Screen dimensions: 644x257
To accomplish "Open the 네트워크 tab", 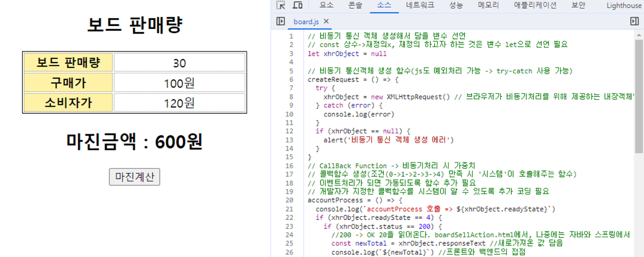I will coord(420,5).
